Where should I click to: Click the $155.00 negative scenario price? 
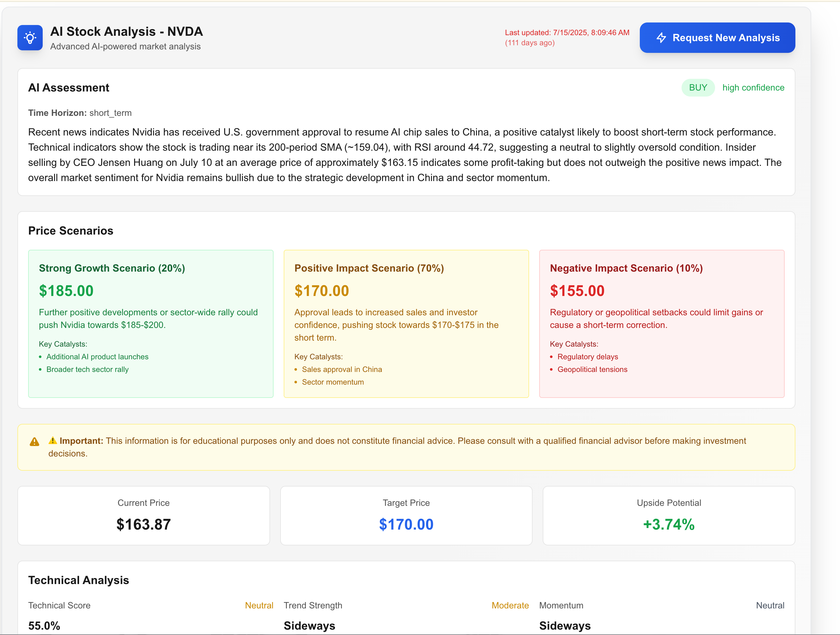coord(577,291)
